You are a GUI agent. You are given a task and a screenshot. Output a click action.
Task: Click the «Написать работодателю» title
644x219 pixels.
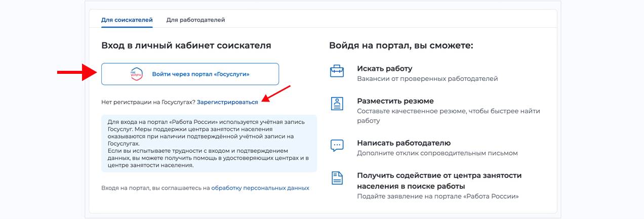[x=404, y=143]
